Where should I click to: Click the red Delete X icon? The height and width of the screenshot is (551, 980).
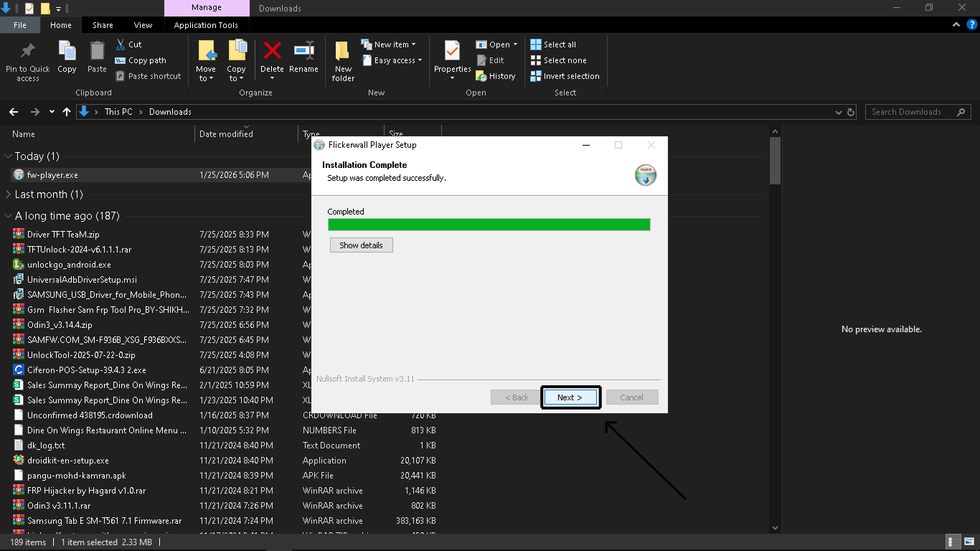click(273, 50)
